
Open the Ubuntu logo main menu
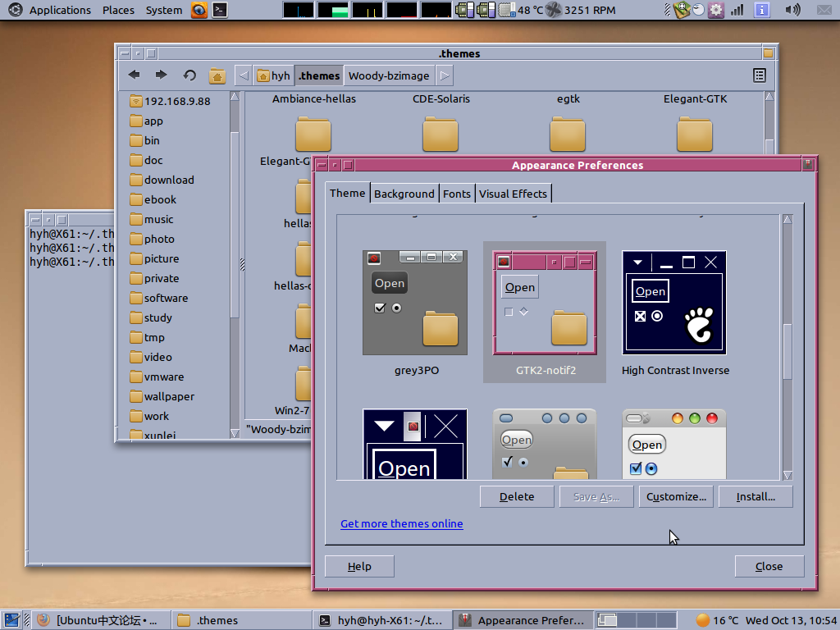tap(15, 10)
